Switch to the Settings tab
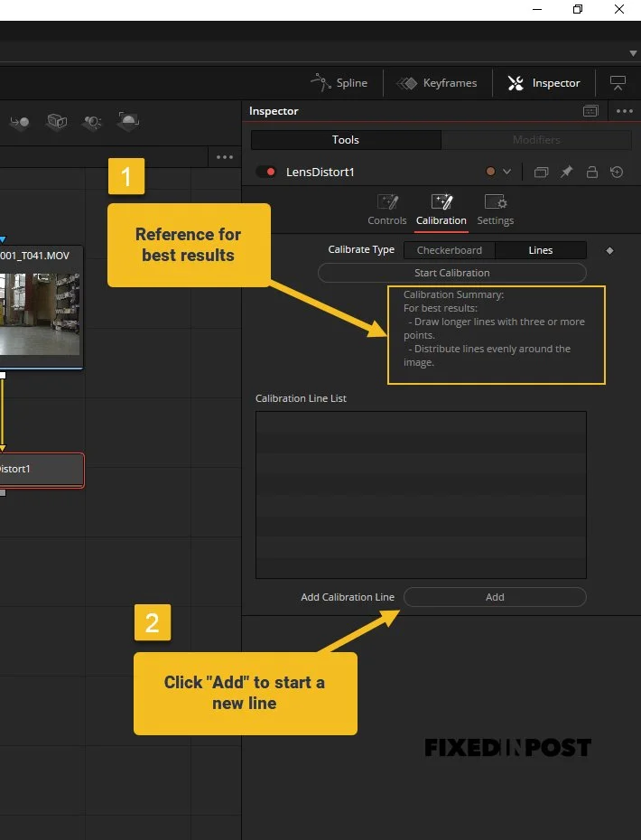This screenshot has width=641, height=840. point(496,210)
